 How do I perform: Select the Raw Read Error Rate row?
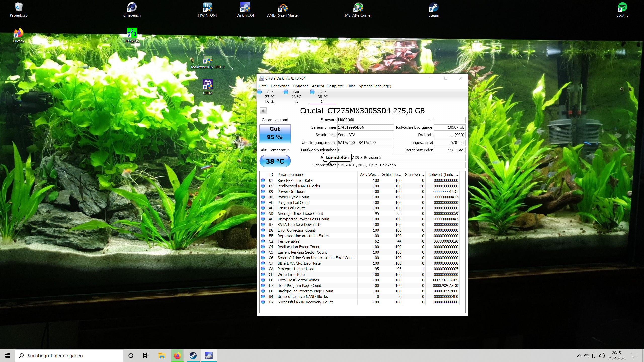(359, 180)
